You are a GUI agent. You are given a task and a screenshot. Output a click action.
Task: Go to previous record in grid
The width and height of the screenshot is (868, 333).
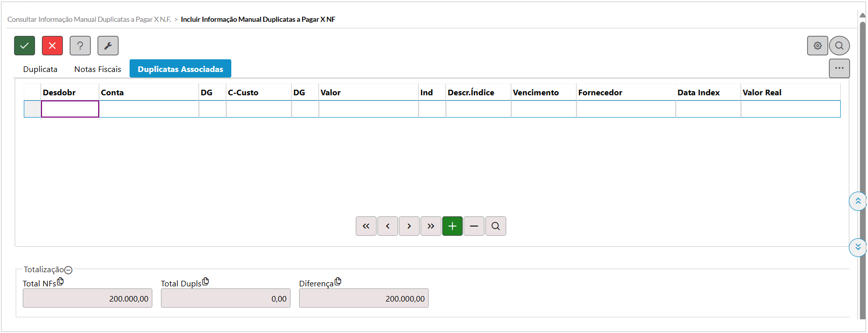click(x=388, y=226)
